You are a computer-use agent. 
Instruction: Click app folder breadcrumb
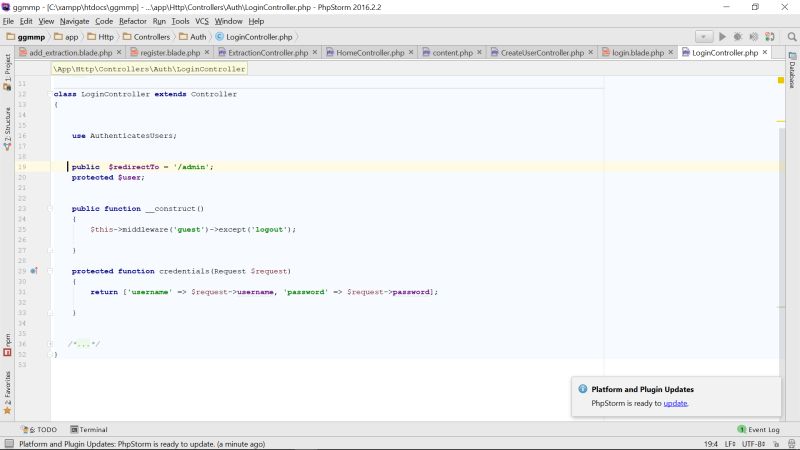pyautogui.click(x=66, y=37)
